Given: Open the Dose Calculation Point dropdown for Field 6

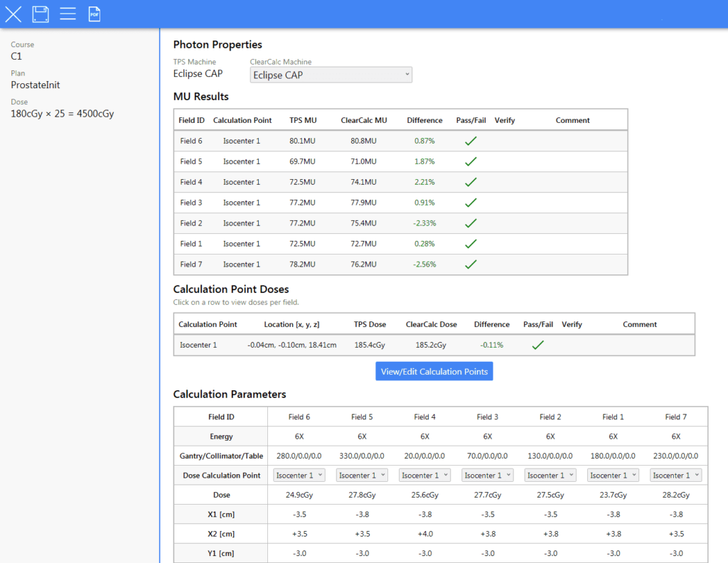Looking at the screenshot, I should click(x=299, y=475).
